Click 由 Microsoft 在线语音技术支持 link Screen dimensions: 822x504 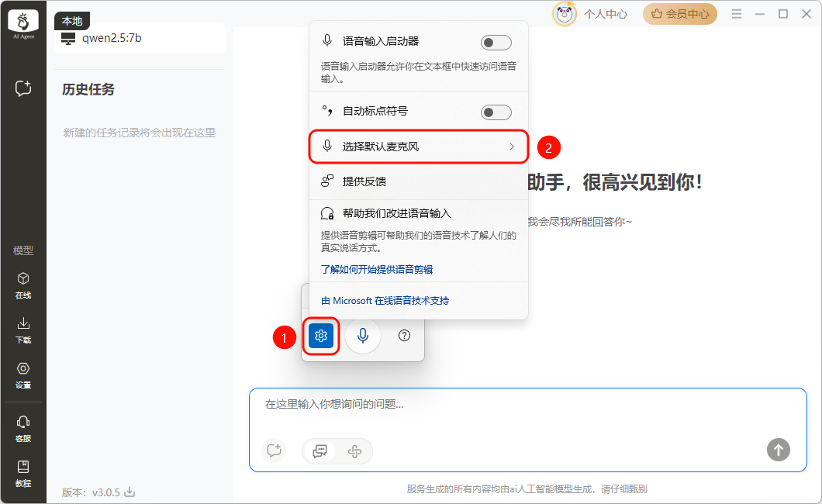[x=385, y=301]
